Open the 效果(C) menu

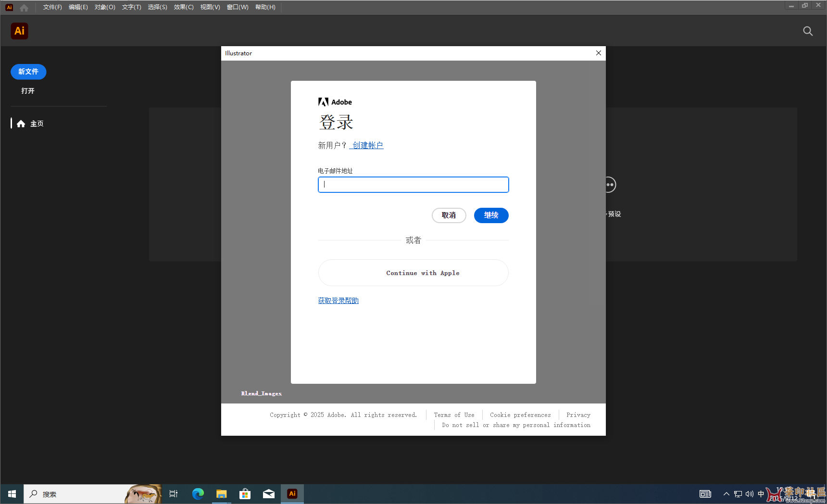click(184, 7)
